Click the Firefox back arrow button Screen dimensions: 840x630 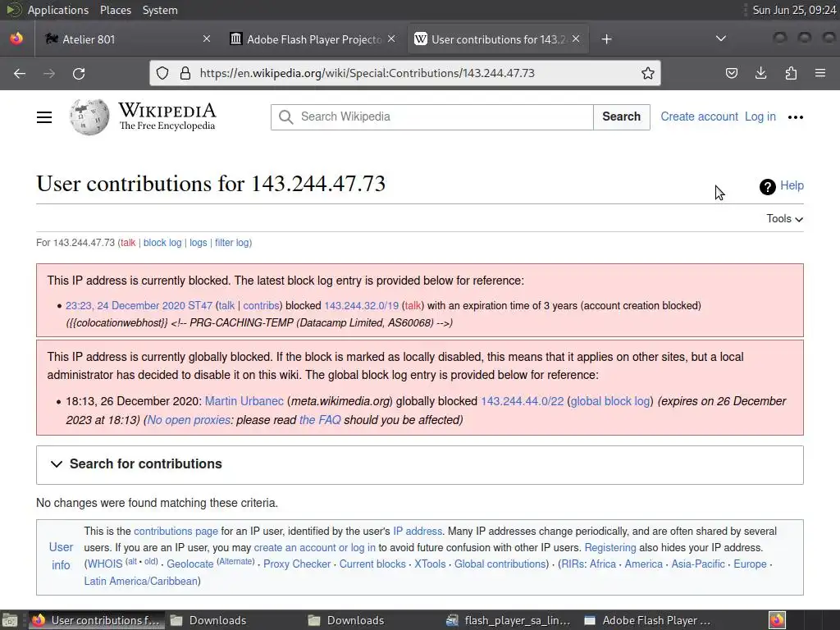[20, 73]
